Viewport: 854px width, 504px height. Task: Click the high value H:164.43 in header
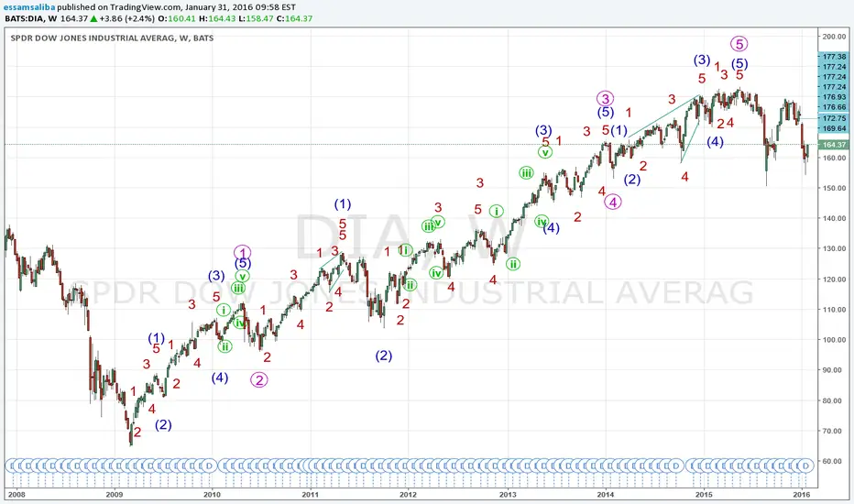(217, 18)
